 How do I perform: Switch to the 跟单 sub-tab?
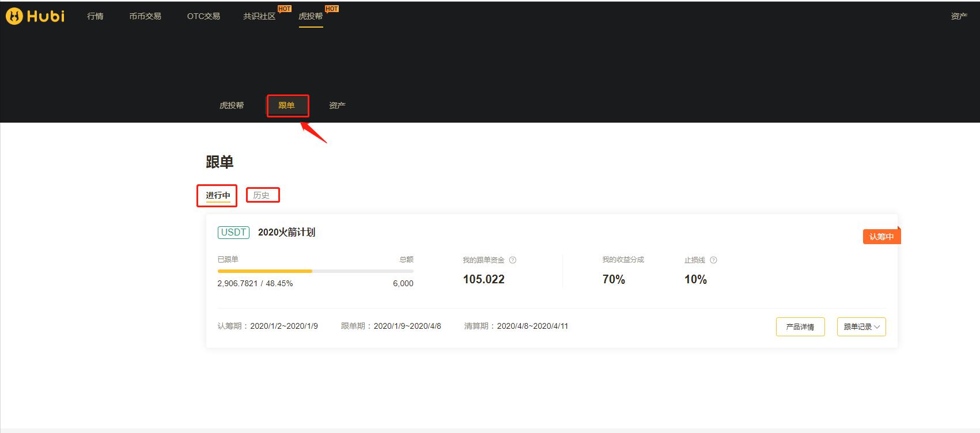click(x=286, y=105)
